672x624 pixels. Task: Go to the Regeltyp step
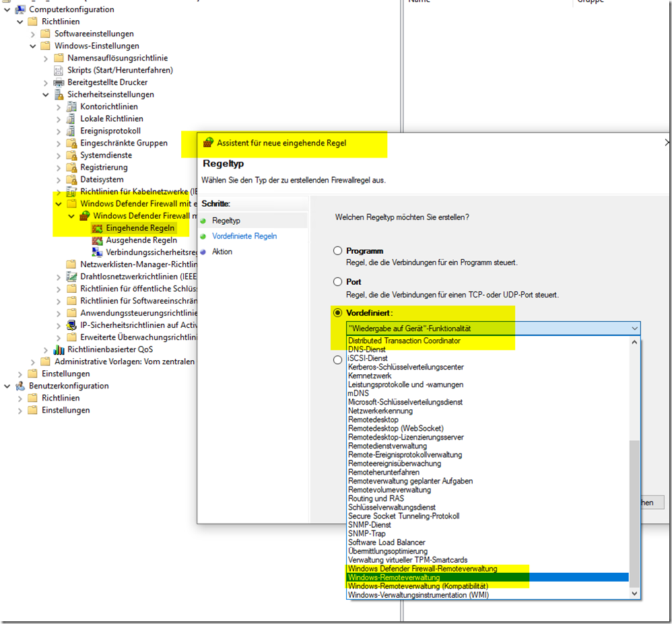(226, 221)
